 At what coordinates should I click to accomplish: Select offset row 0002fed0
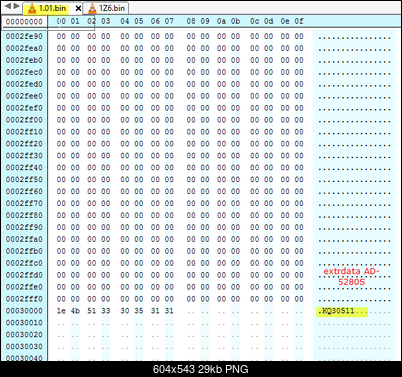(x=24, y=84)
